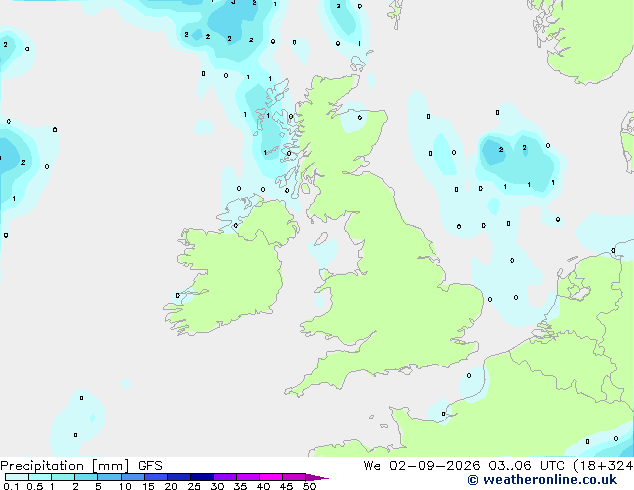
Task: Select the 25–30 mm legend color swatch
Action: click(x=202, y=477)
